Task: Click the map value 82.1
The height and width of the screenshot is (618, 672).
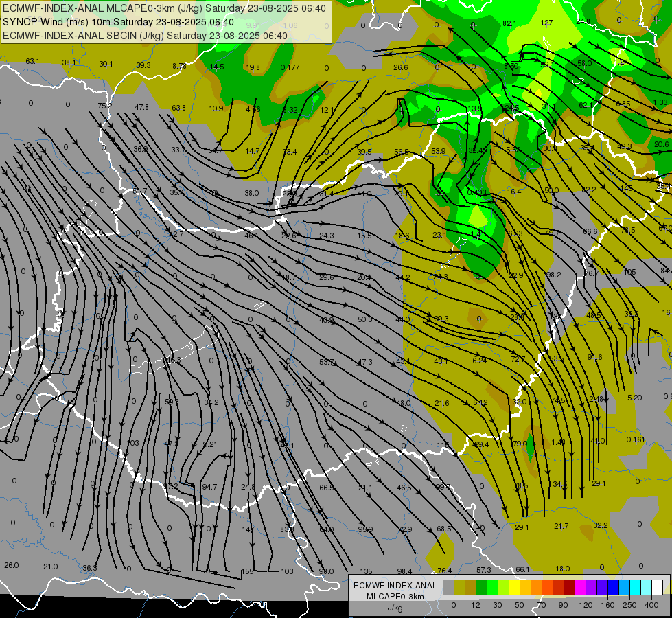Action: (509, 23)
